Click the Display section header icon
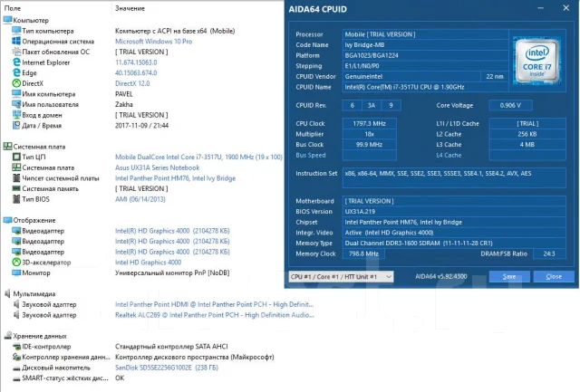 click(7, 220)
